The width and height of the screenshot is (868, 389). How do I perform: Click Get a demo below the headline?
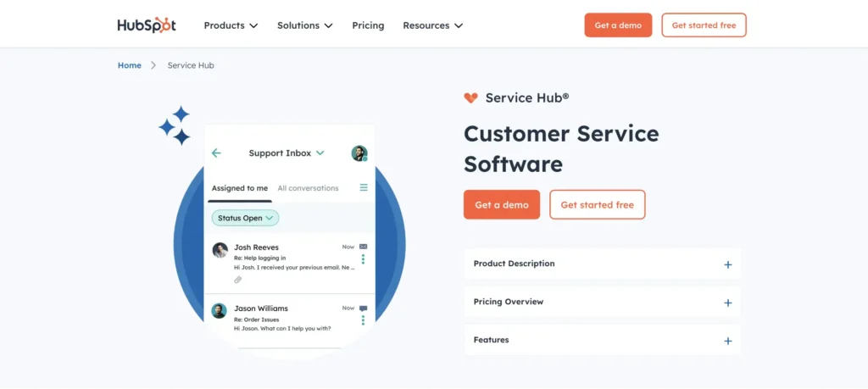click(502, 204)
